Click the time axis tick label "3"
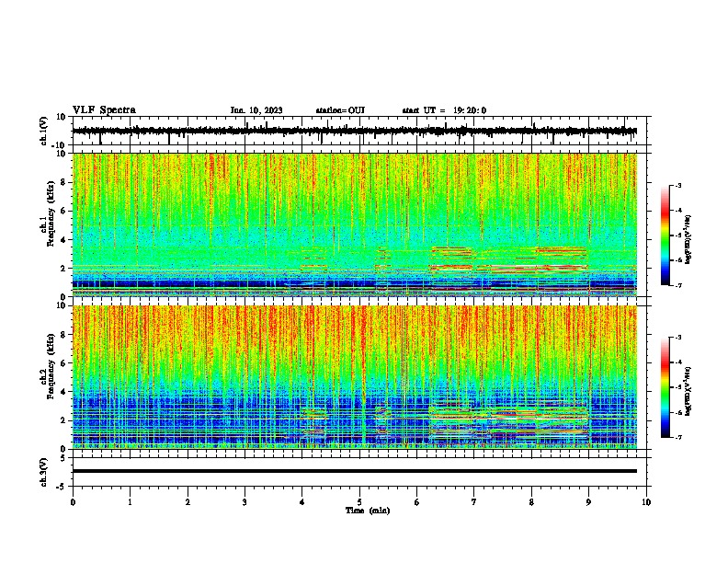This screenshot has width=728, height=563. tap(245, 502)
